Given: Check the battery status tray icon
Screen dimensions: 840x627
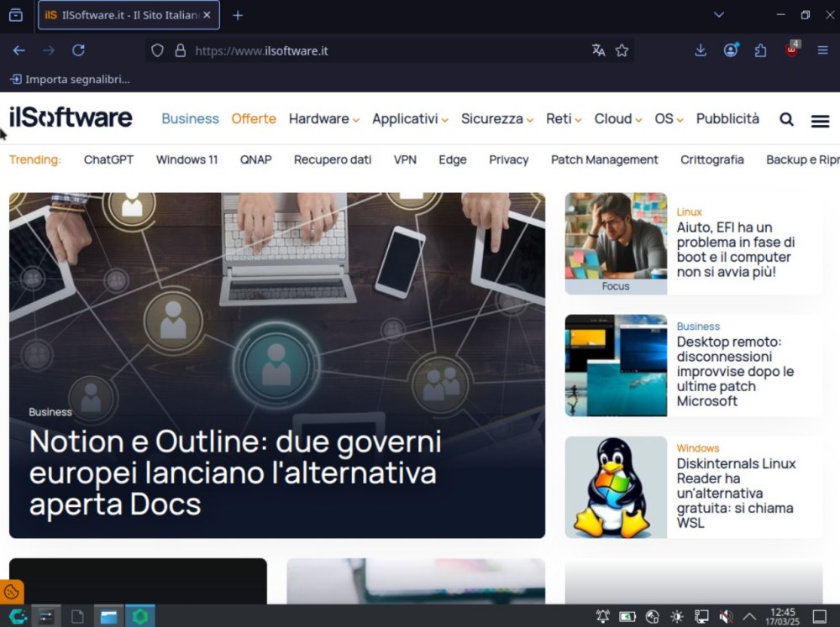Looking at the screenshot, I should pos(627,617).
